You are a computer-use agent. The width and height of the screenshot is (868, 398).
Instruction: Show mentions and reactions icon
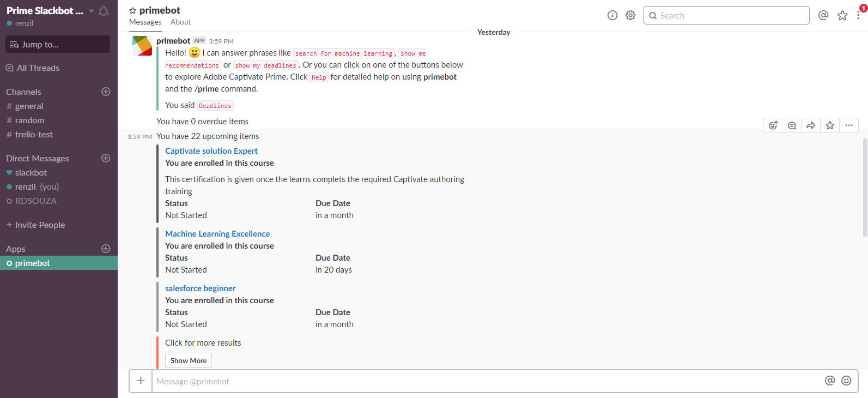[823, 15]
